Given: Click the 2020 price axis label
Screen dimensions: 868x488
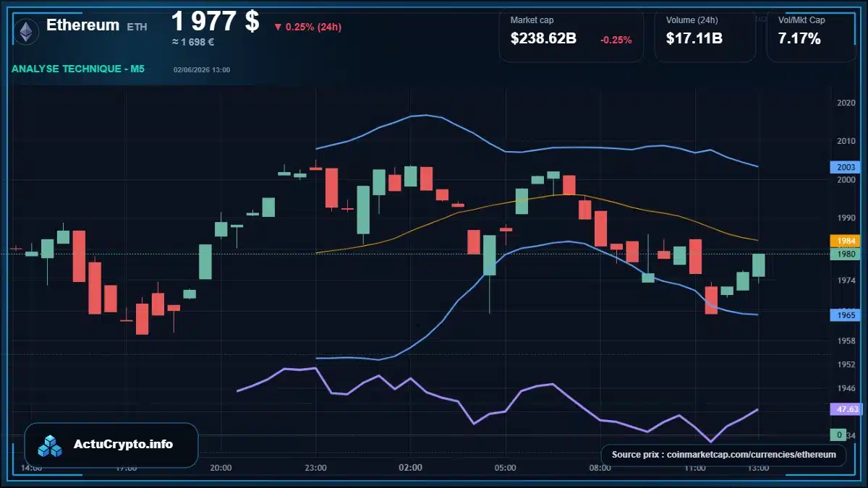Looking at the screenshot, I should click(x=846, y=103).
